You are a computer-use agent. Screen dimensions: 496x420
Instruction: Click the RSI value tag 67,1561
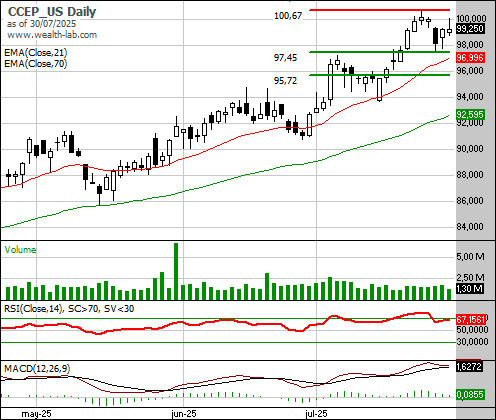471,320
